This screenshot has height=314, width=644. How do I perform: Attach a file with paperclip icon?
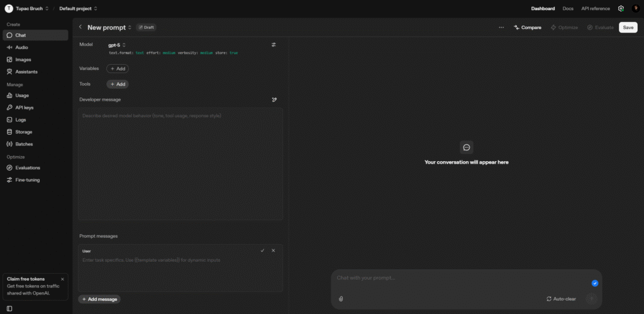(x=340, y=299)
